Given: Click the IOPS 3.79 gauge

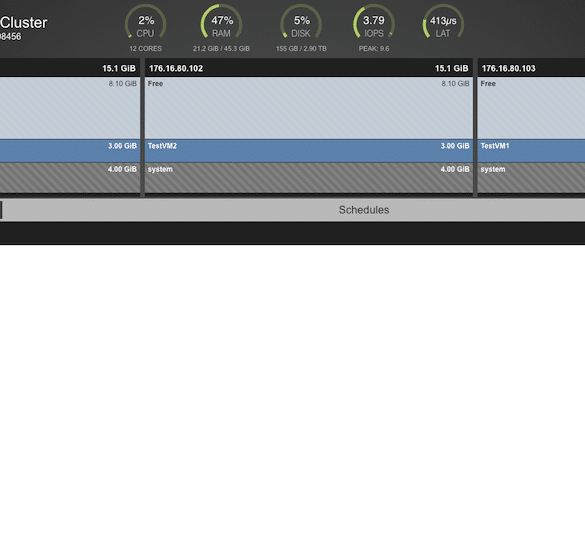Looking at the screenshot, I should pyautogui.click(x=374, y=22).
